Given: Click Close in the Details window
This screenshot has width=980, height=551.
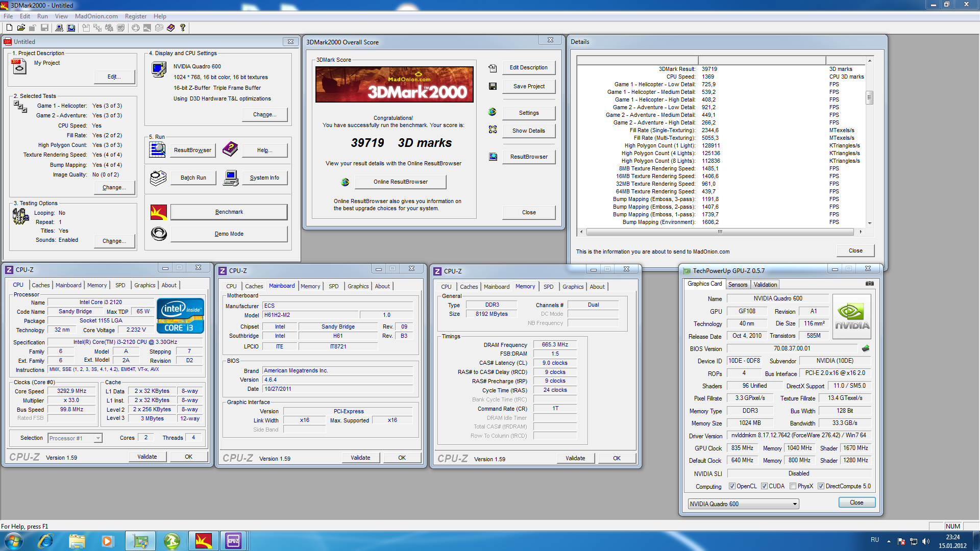Looking at the screenshot, I should pos(855,251).
